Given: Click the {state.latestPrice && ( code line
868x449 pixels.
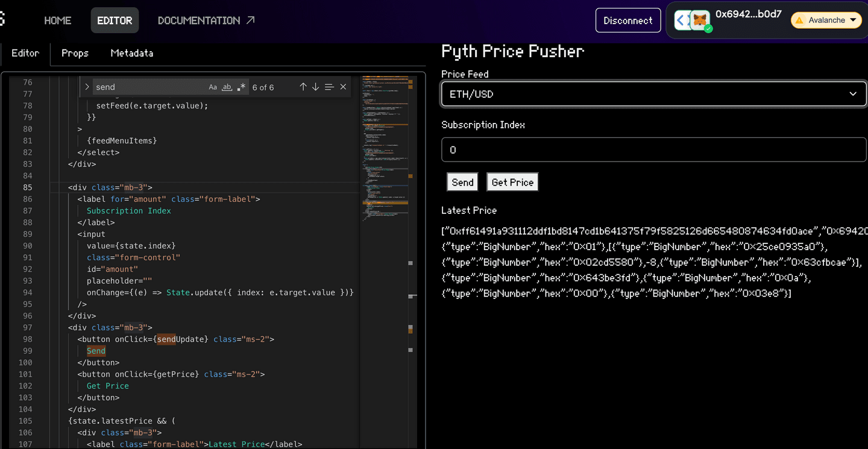Looking at the screenshot, I should [x=122, y=421].
